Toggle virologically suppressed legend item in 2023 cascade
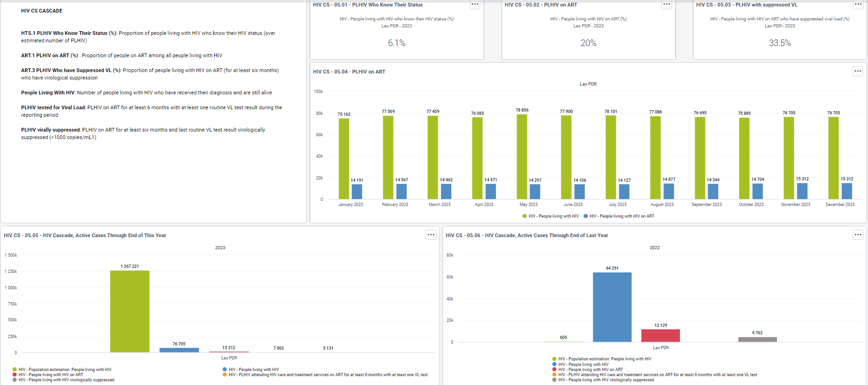The height and width of the screenshot is (385, 868). click(64, 380)
